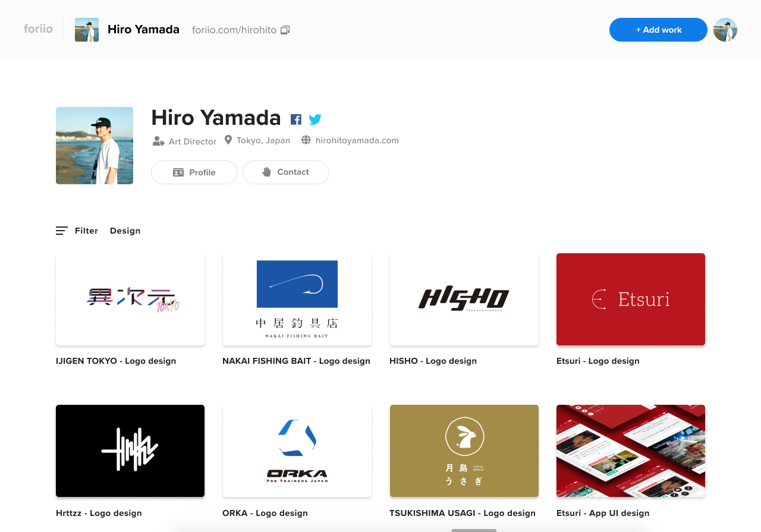Click the large Hiro Yamada heading
Image resolution: width=761 pixels, height=532 pixels.
(216, 118)
